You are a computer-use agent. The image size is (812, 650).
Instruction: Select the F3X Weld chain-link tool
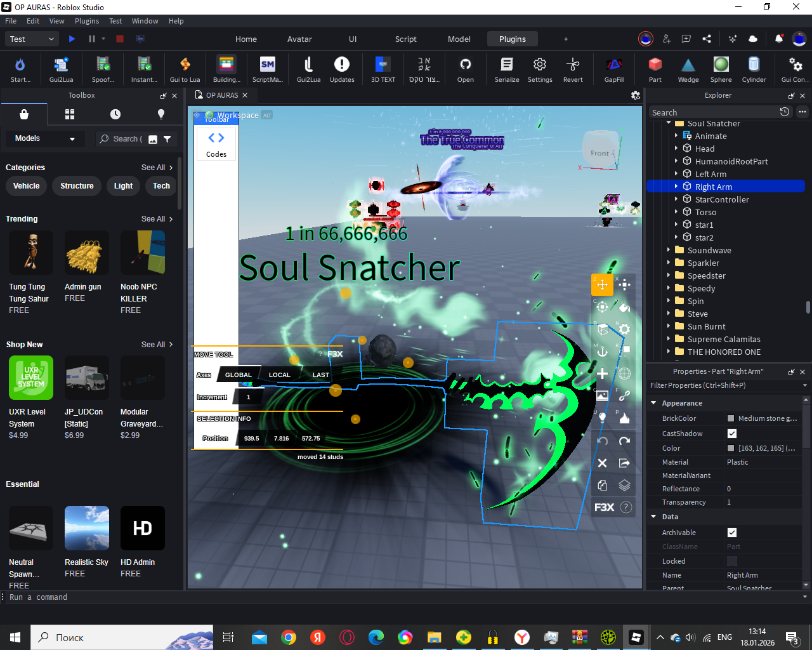[x=625, y=396]
